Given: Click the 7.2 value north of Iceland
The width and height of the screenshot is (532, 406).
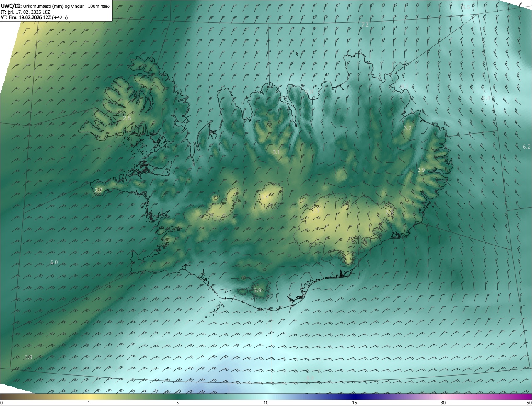Looking at the screenshot, I should click(365, 25).
